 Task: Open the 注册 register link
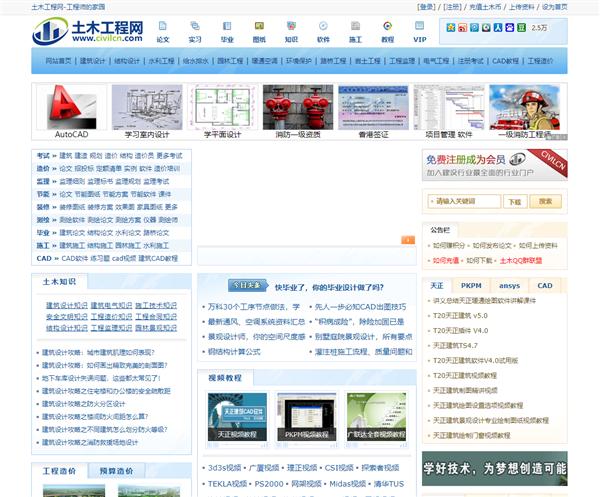click(x=452, y=7)
